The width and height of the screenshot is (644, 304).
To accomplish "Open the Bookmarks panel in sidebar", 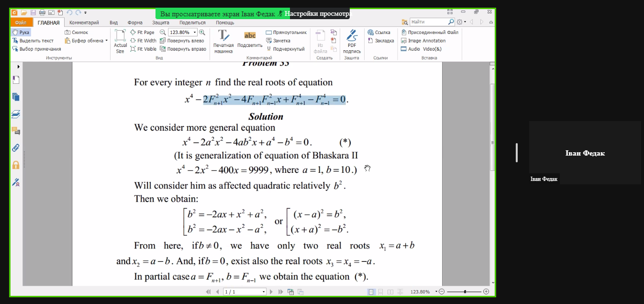I will [x=16, y=79].
